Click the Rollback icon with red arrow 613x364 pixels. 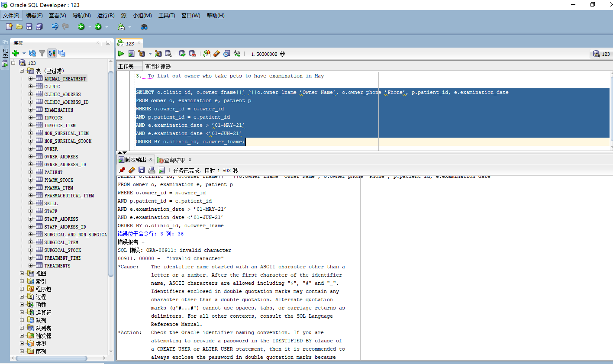pyautogui.click(x=193, y=54)
